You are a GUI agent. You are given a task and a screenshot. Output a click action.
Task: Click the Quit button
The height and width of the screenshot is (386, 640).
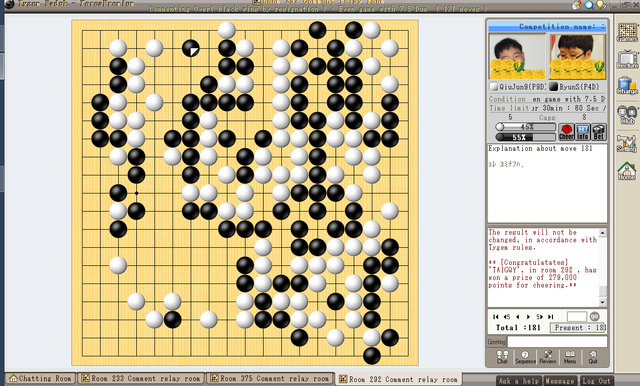593,357
